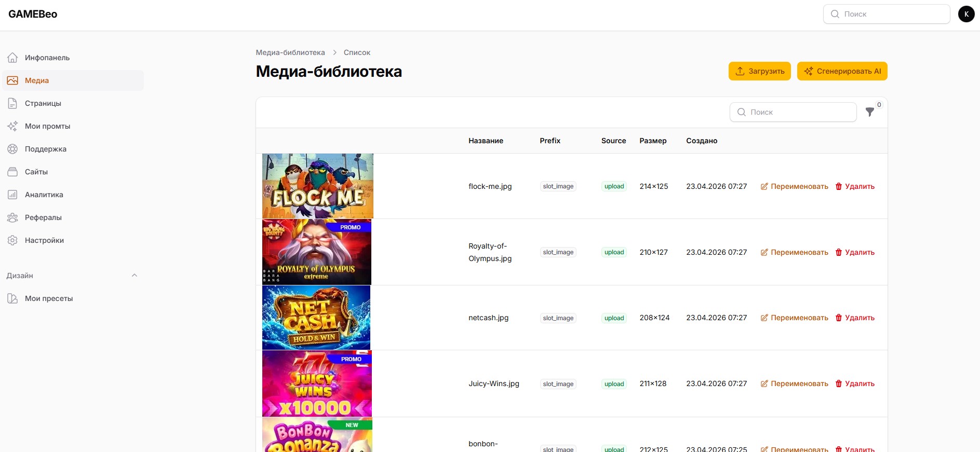Click the Prefix column header
Viewport: 980px width, 452px height.
(550, 141)
